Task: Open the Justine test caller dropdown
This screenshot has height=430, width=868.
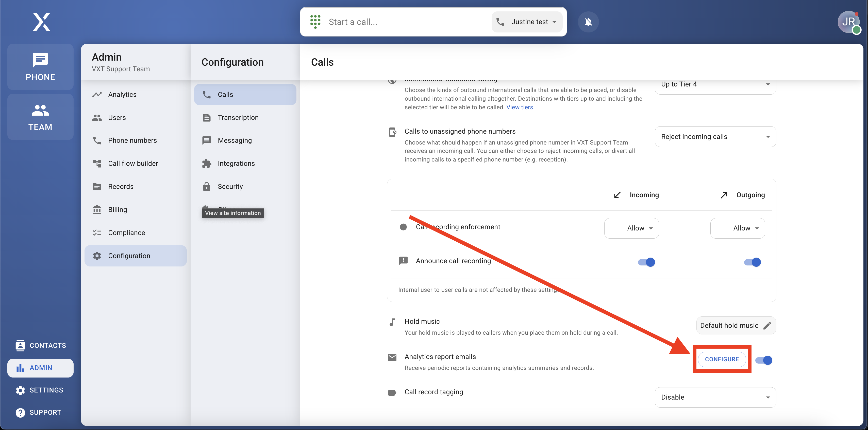Action: (x=527, y=22)
